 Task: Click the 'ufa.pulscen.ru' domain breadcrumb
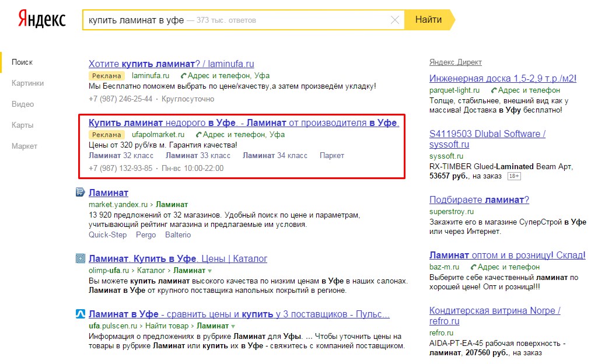tap(113, 326)
